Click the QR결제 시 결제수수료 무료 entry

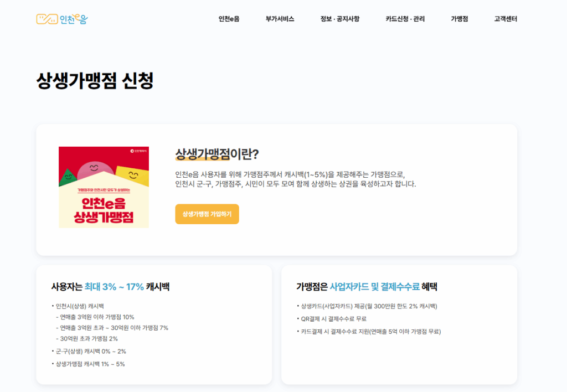(x=333, y=319)
